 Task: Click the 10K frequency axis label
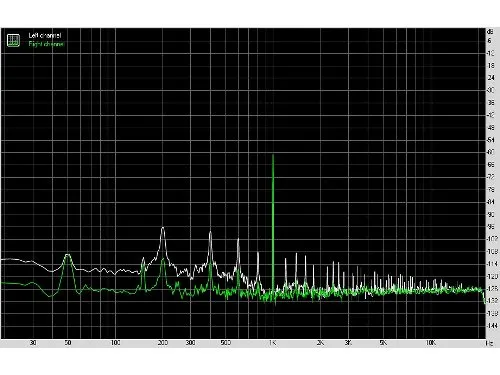click(x=431, y=343)
